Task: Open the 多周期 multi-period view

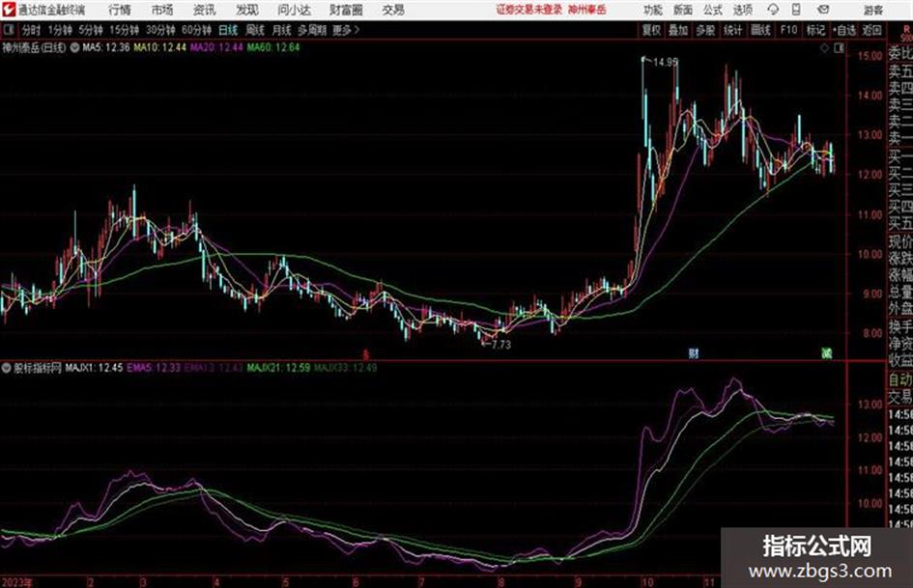Action: (312, 30)
